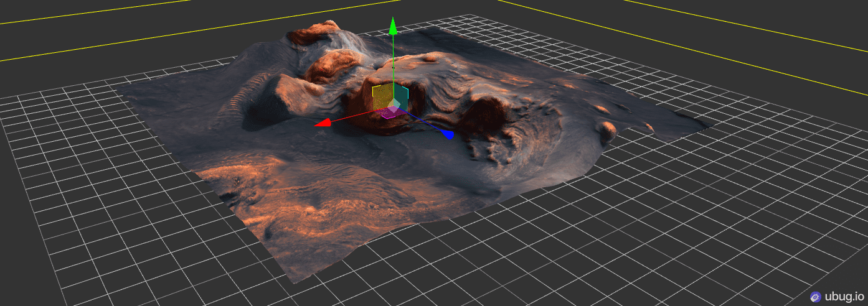Select the small rocky mound near right terrain edge
Screen dimensions: 868x306
(x=606, y=131)
